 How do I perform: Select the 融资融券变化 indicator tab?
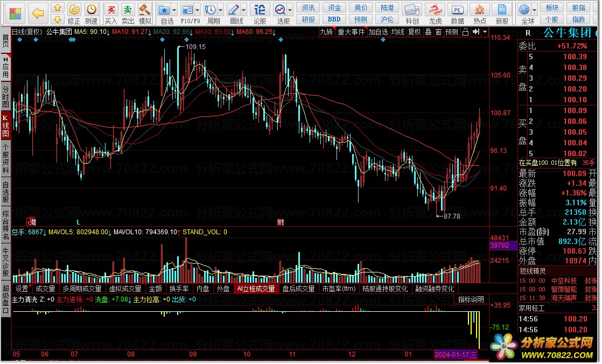click(435, 289)
